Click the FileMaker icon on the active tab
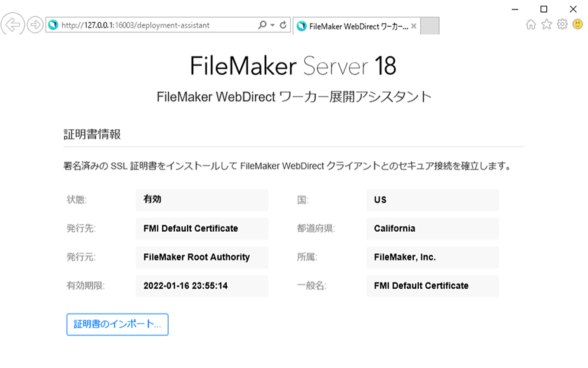The image size is (588, 368). pos(300,25)
